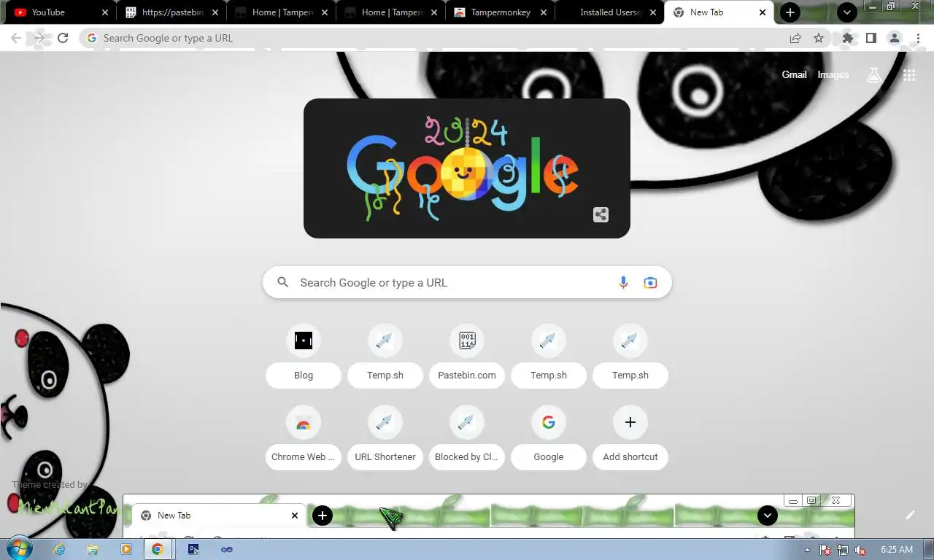Image resolution: width=934 pixels, height=560 pixels.
Task: Close the YouTube tab
Action: pyautogui.click(x=105, y=12)
